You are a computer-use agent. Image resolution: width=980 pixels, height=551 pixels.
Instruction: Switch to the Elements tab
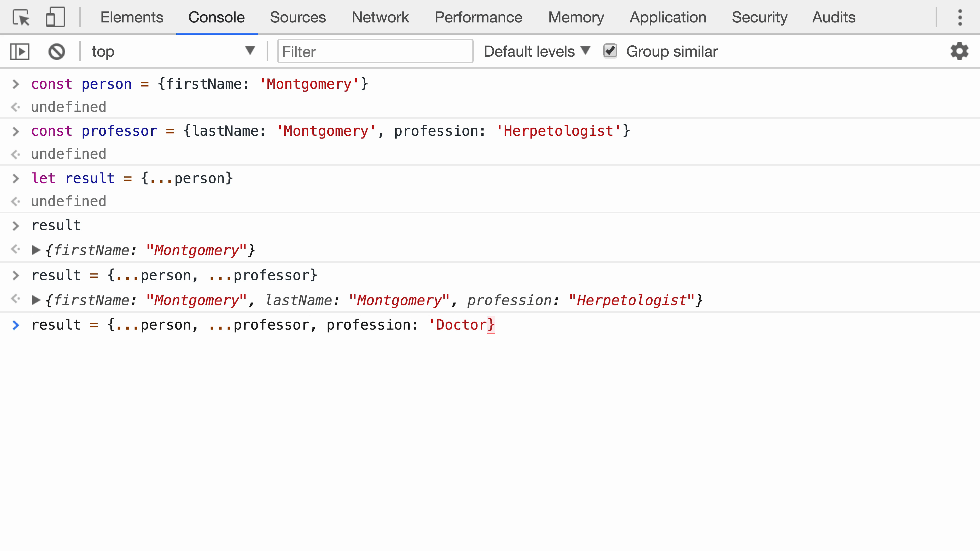tap(132, 18)
